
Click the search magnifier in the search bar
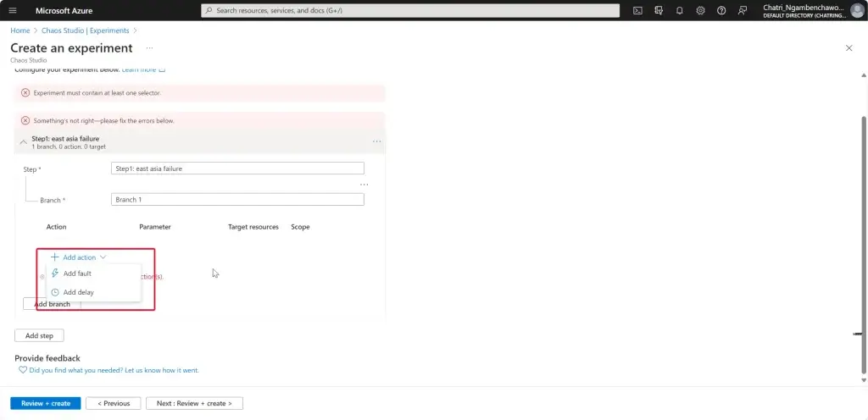(x=209, y=10)
